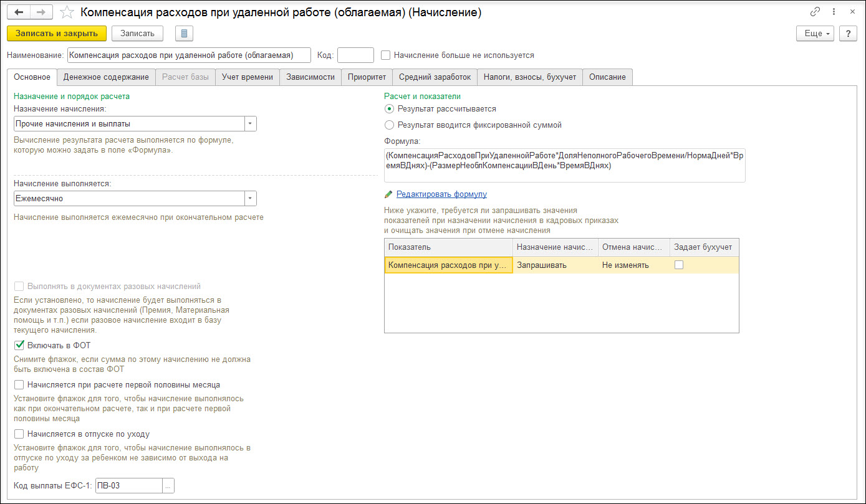Click the Отмена начис... column header
866x504 pixels.
634,247
